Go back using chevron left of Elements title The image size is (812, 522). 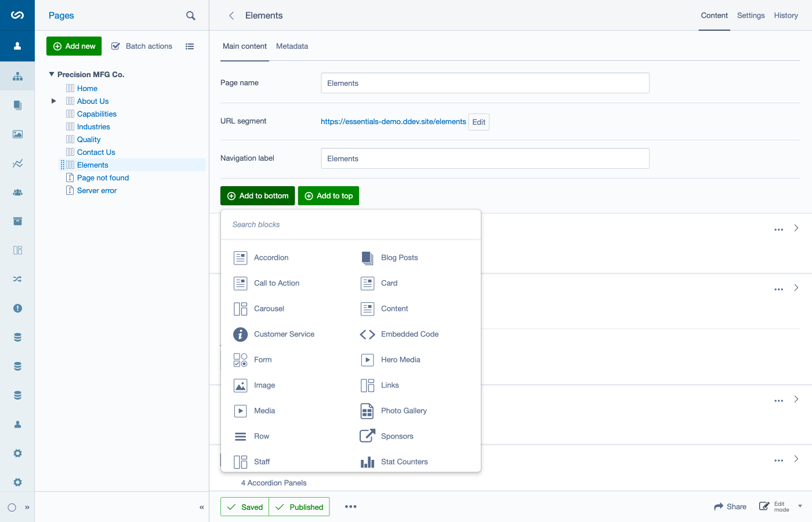pyautogui.click(x=231, y=16)
